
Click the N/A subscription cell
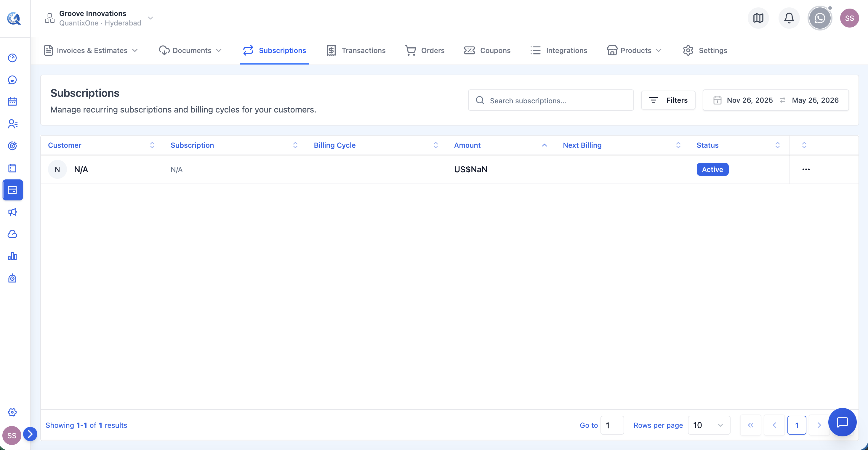pyautogui.click(x=177, y=169)
